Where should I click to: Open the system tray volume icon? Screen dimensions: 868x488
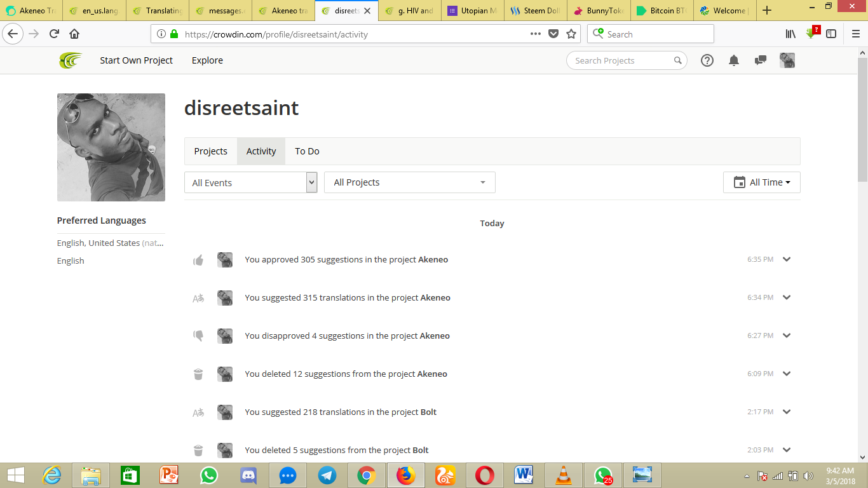point(808,476)
